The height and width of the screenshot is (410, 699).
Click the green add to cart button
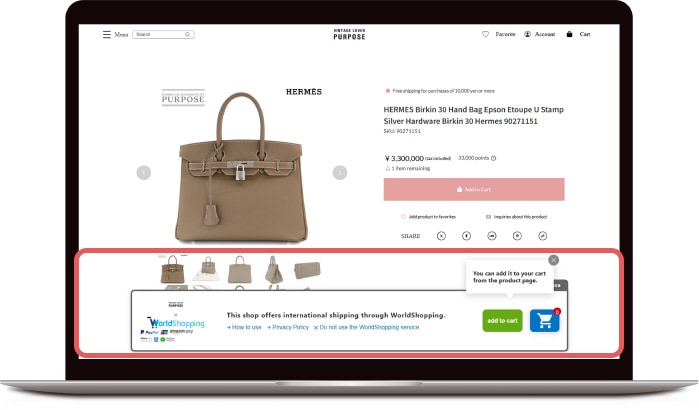click(502, 320)
